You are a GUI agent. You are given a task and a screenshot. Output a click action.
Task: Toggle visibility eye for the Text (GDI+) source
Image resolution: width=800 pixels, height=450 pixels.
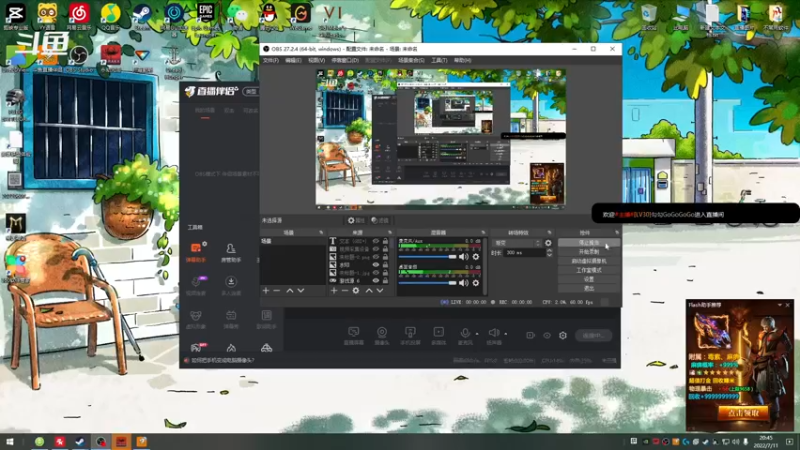376,241
